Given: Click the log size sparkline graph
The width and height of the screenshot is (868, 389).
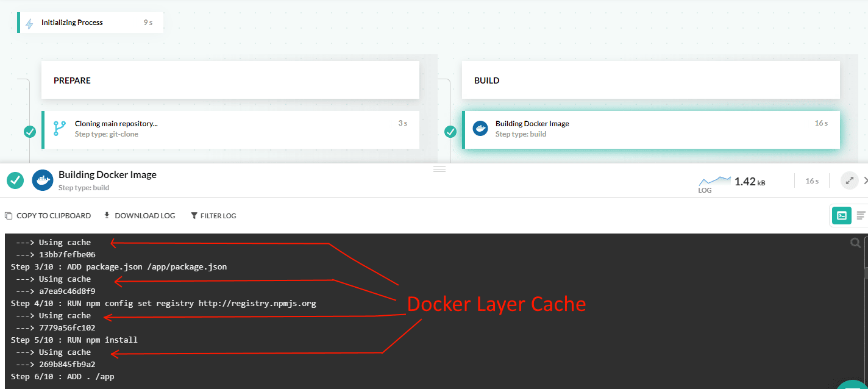Looking at the screenshot, I should (714, 180).
